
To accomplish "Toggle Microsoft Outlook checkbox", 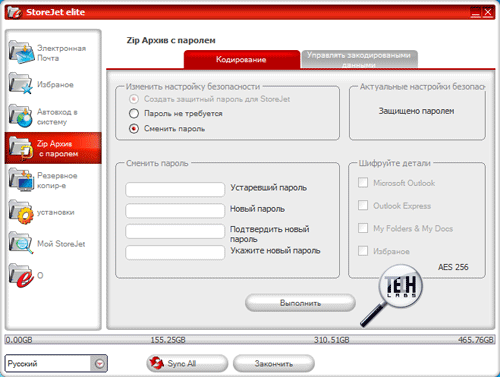I will (363, 183).
